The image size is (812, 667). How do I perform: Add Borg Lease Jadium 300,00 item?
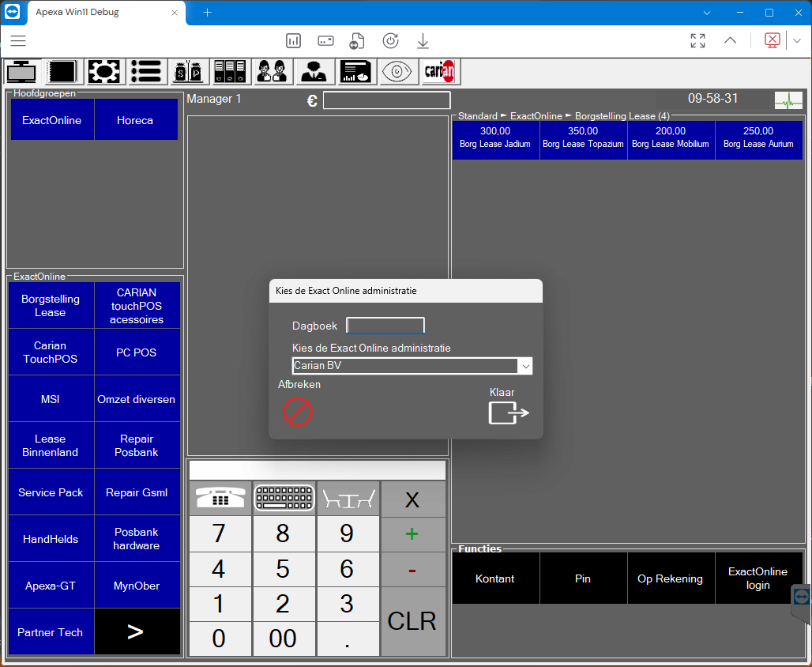tap(495, 140)
